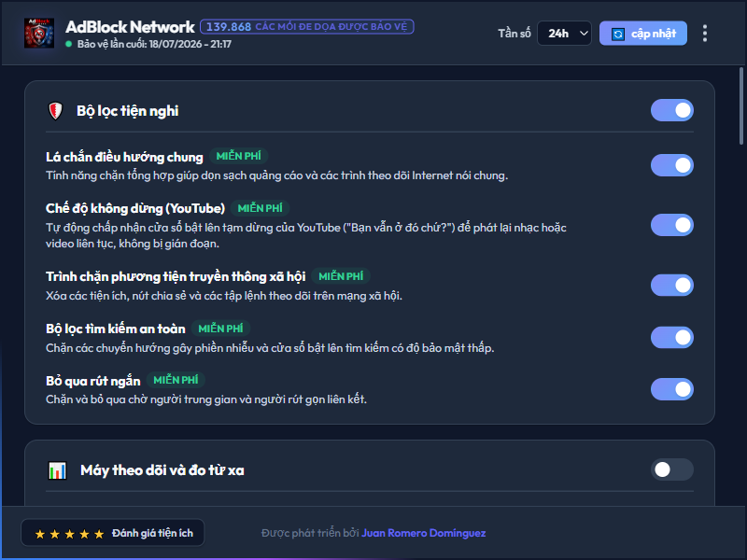Click the Bộ lọc tiện nghi heading
This screenshot has height=560, width=747.
[x=128, y=111]
